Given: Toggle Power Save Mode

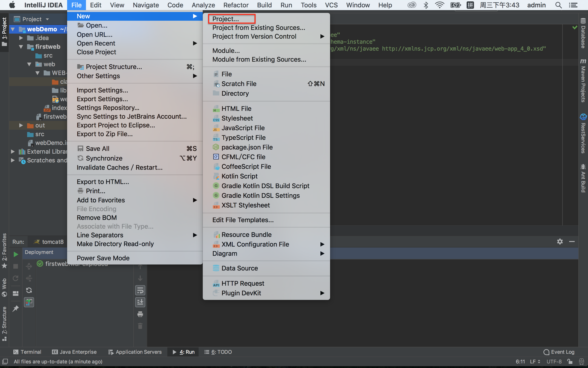Looking at the screenshot, I should pyautogui.click(x=103, y=258).
